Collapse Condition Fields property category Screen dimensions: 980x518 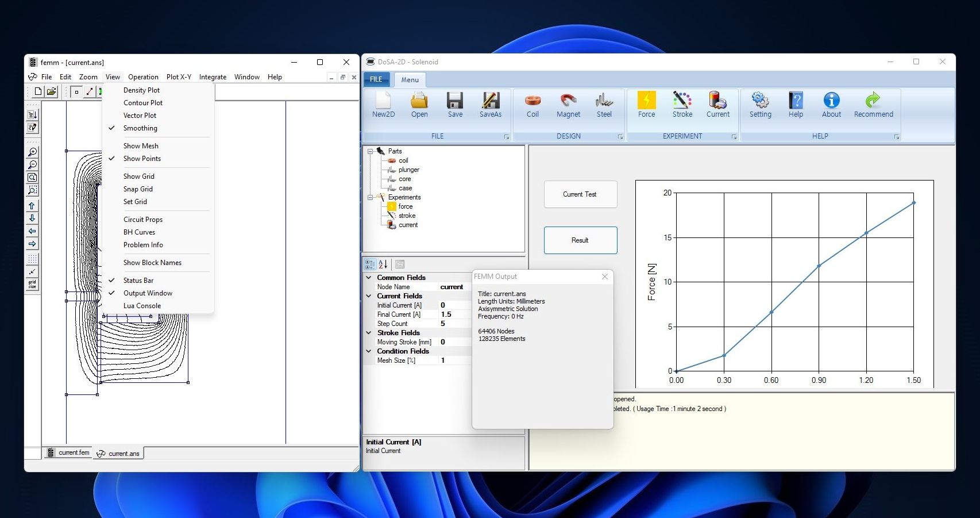pyautogui.click(x=369, y=351)
